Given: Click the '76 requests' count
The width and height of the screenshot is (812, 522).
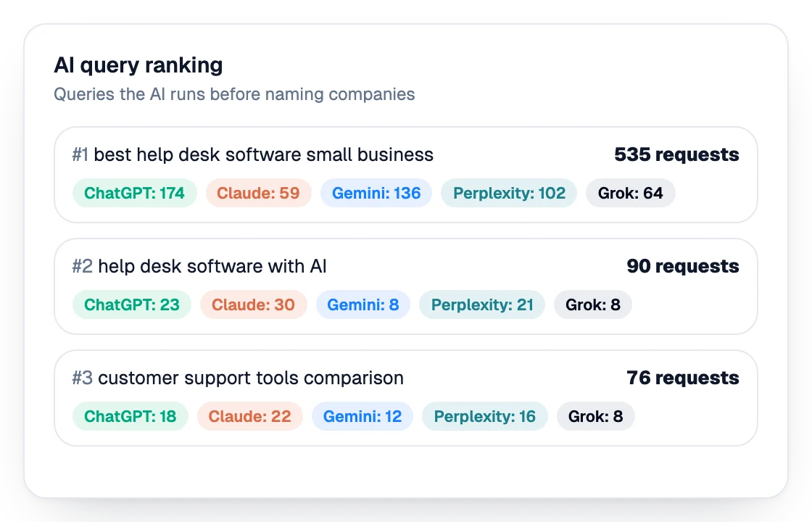Looking at the screenshot, I should click(682, 378).
